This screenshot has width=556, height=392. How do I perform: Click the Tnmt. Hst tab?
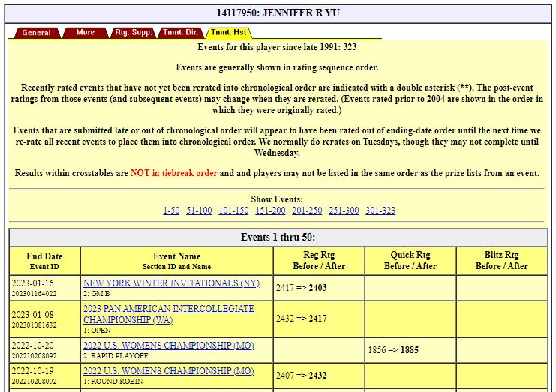pos(228,33)
